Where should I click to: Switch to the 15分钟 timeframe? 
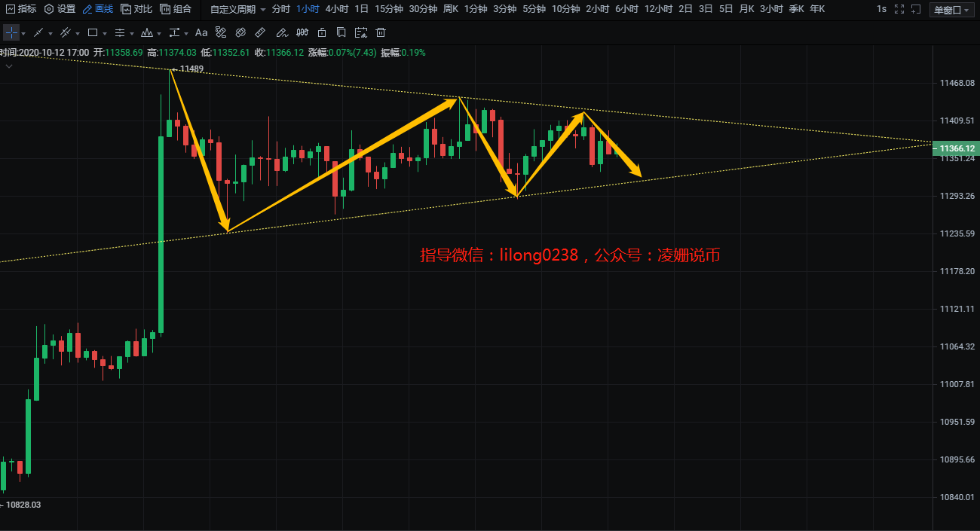point(388,9)
